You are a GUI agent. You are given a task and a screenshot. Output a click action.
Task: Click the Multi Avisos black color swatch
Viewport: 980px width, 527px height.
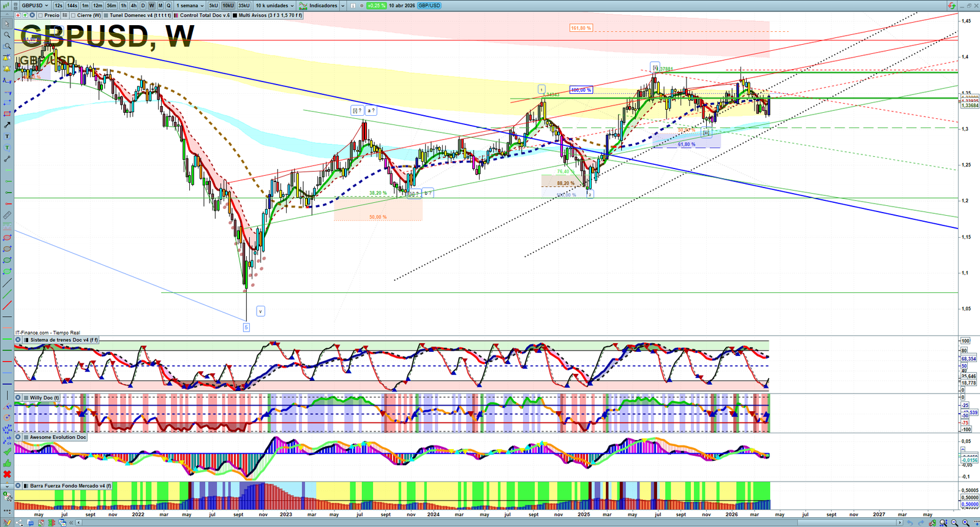(235, 15)
